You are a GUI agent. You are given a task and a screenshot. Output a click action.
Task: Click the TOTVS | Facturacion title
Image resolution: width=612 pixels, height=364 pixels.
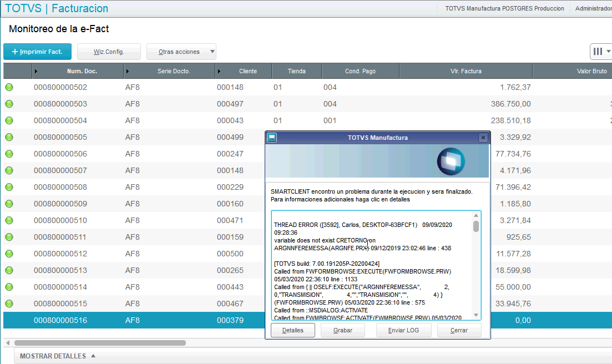[57, 8]
